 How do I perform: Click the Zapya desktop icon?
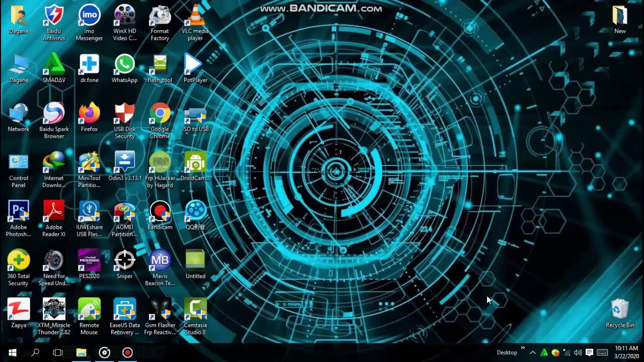(19, 313)
